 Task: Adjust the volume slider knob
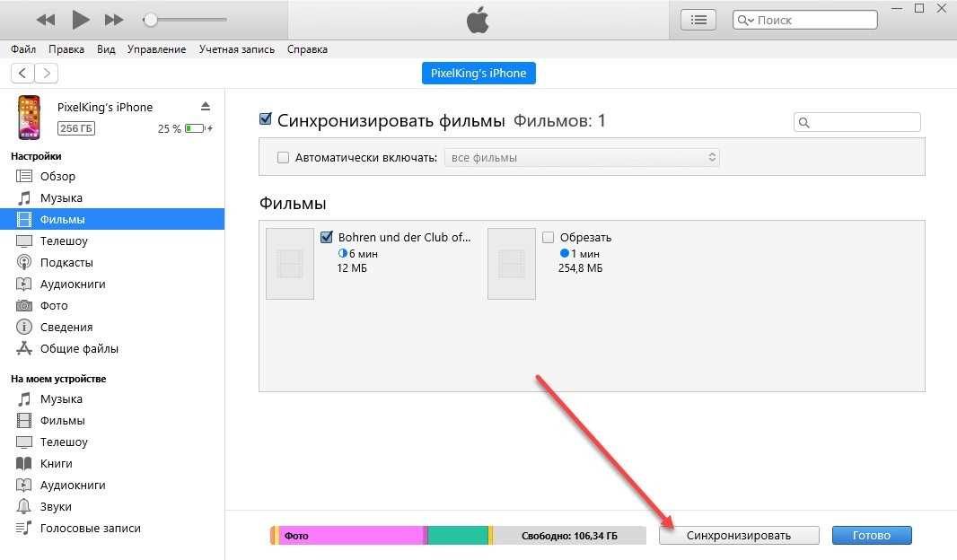point(151,20)
